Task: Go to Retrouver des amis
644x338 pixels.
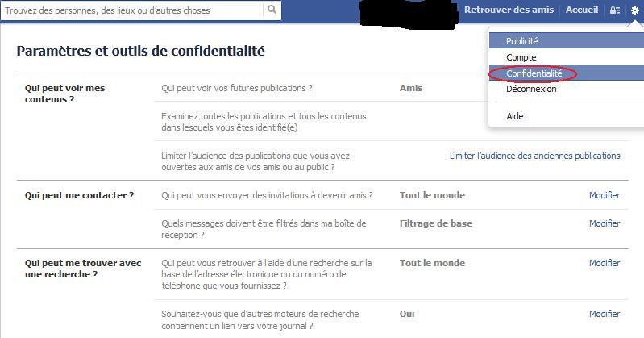Action: point(509,10)
